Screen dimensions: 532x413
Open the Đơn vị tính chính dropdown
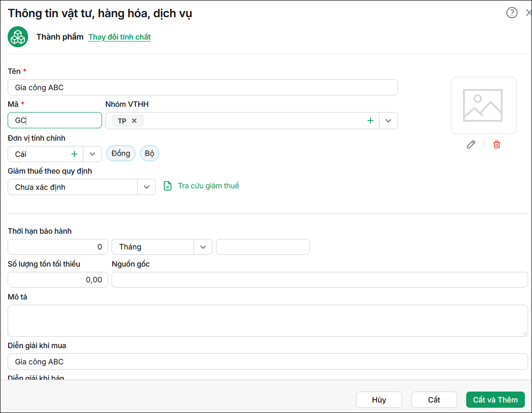(x=92, y=154)
